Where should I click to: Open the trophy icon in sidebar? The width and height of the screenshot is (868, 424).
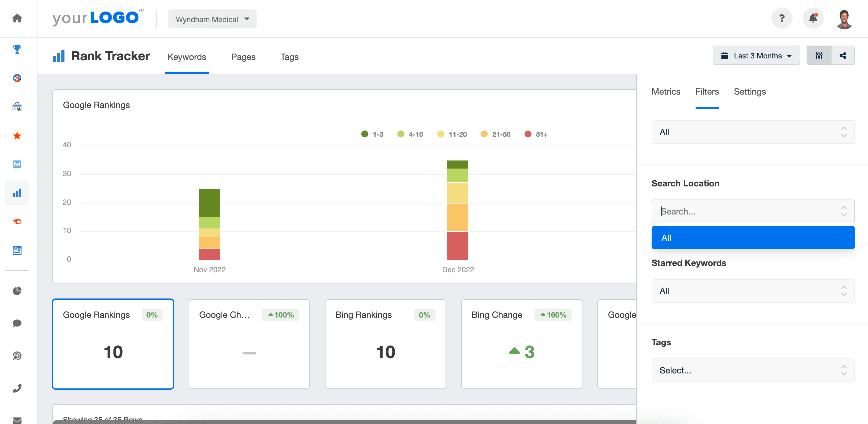(x=17, y=49)
